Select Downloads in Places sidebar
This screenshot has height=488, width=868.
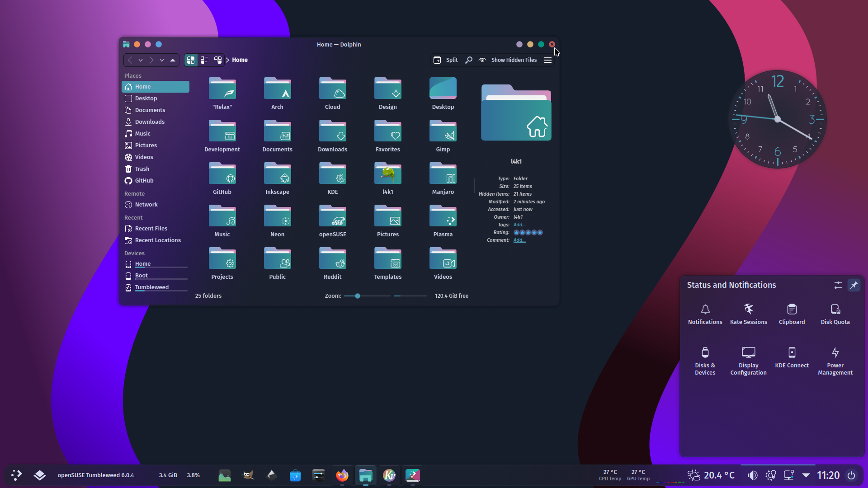click(156, 122)
